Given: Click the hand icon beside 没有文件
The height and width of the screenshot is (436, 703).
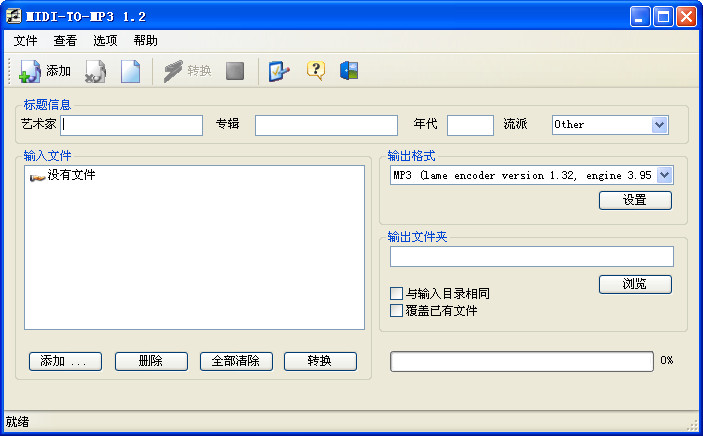Looking at the screenshot, I should (x=37, y=178).
